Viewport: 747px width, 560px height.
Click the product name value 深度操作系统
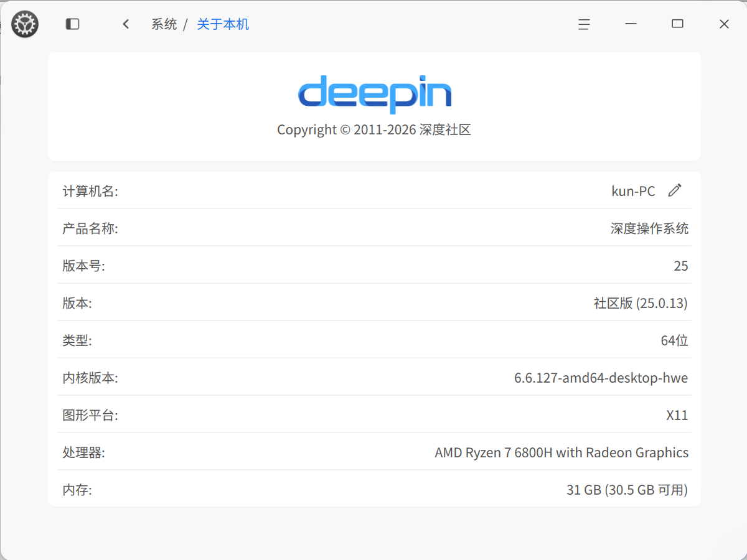tap(649, 228)
